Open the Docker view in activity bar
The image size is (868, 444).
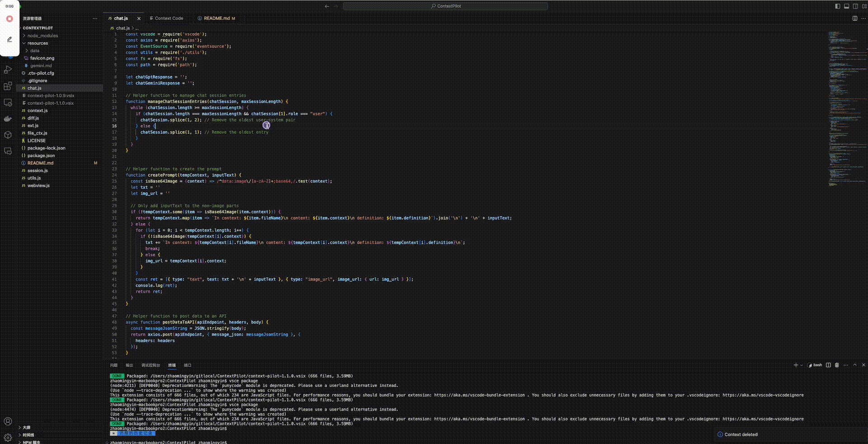pyautogui.click(x=8, y=118)
